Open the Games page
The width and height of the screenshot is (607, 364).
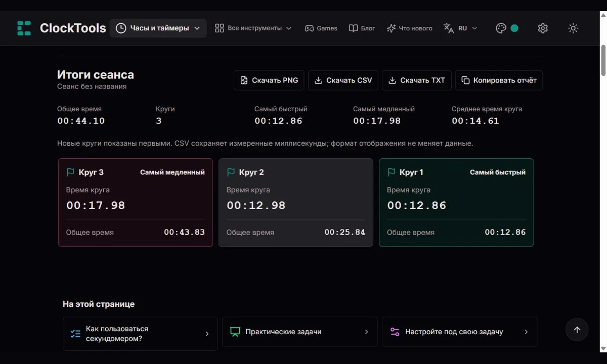click(321, 28)
